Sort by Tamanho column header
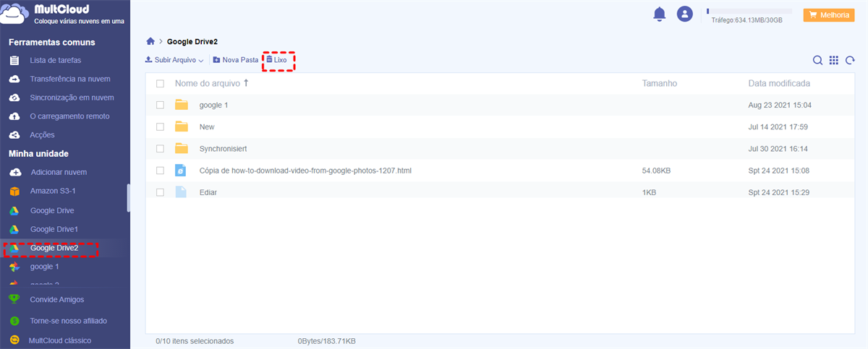The width and height of the screenshot is (868, 349). tap(660, 83)
